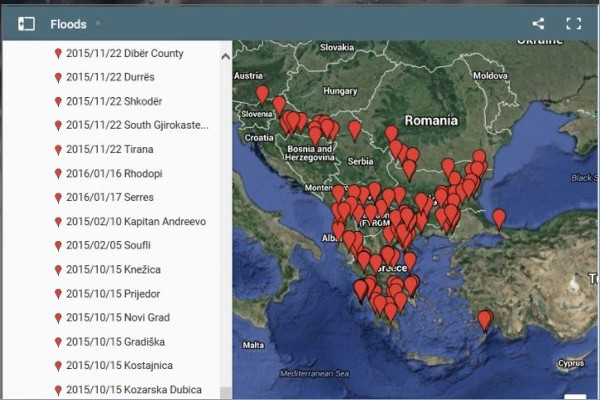Star the Floods map
600x400 pixels.
click(x=98, y=23)
